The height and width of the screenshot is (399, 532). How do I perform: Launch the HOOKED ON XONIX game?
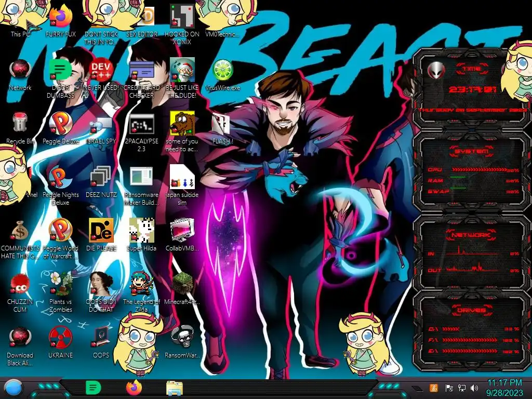[x=182, y=24]
